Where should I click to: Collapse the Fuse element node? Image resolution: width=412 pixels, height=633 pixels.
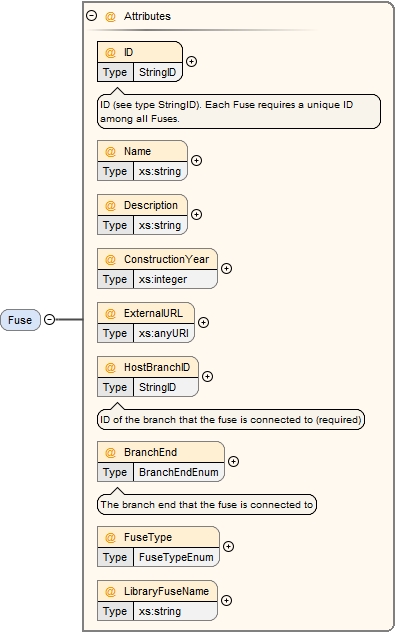click(x=49, y=320)
